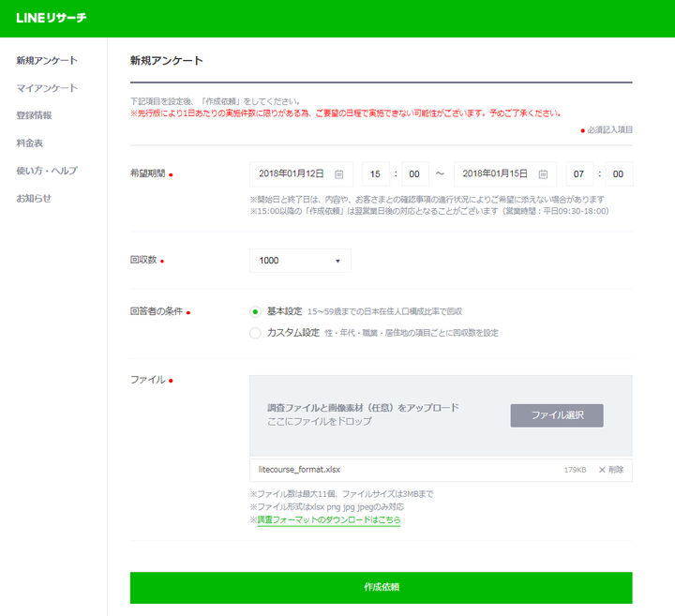Click the file drop area
The width and height of the screenshot is (675, 616).
tap(375, 415)
